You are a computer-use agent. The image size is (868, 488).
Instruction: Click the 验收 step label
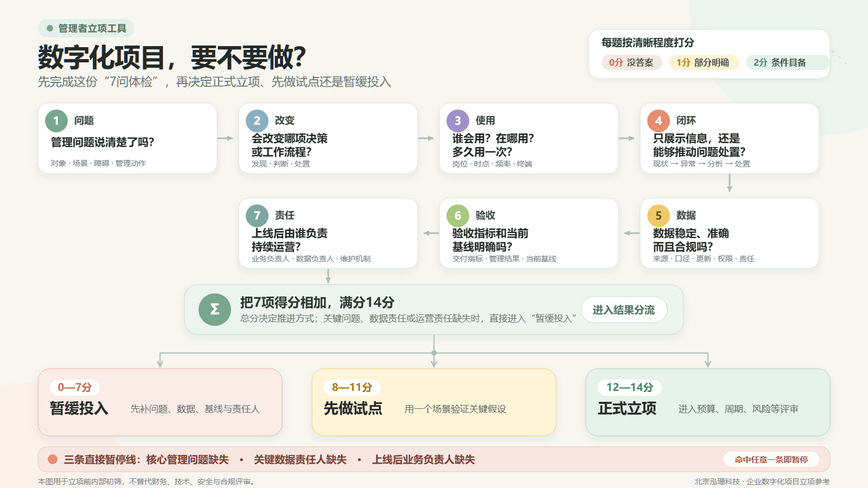[486, 215]
